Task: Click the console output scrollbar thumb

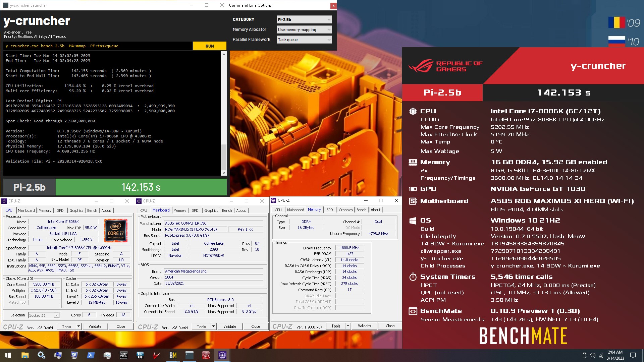Action: click(224, 158)
